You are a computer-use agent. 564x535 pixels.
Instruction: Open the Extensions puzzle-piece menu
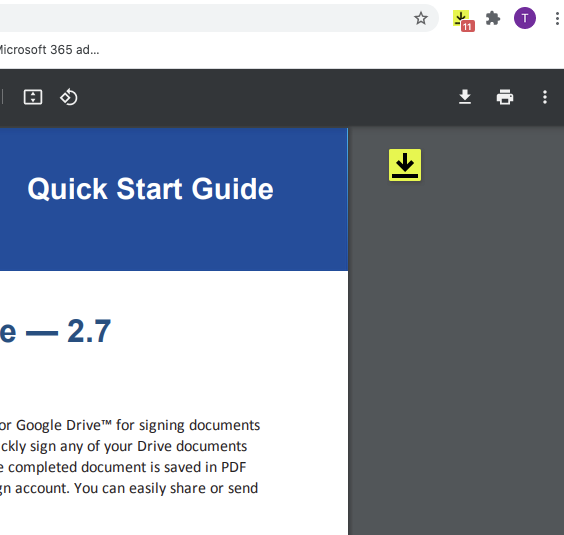pos(493,18)
